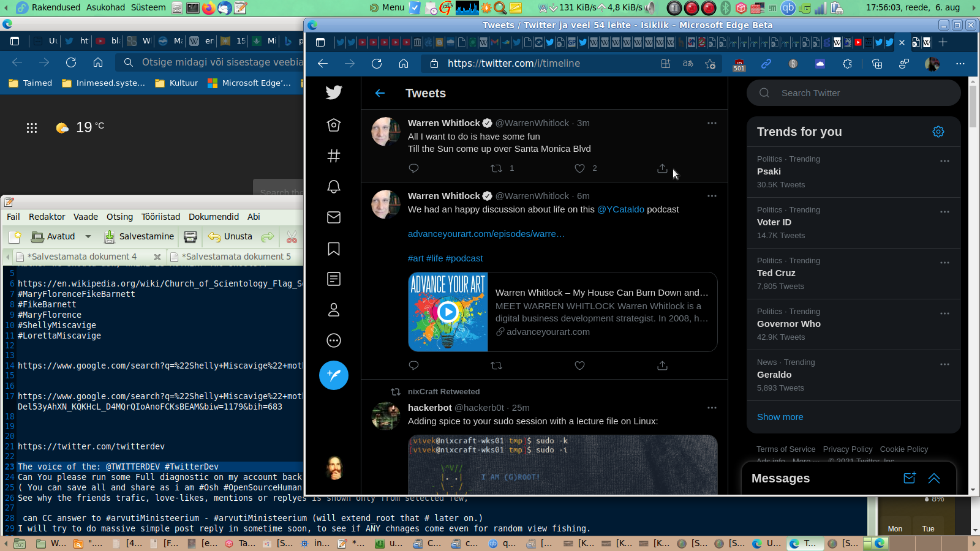The width and height of the screenshot is (980, 551).
Task: Like the Santa Monica Blvd tweet
Action: pyautogui.click(x=579, y=168)
